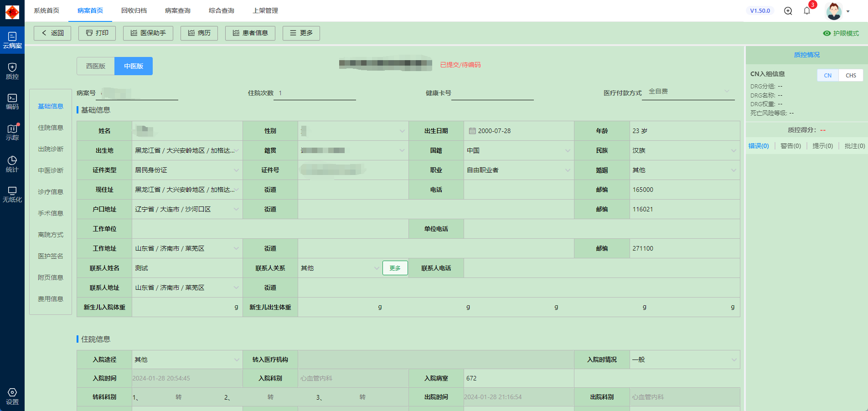Open 质控 sidebar icon
This screenshot has width=868, height=411.
coord(12,71)
